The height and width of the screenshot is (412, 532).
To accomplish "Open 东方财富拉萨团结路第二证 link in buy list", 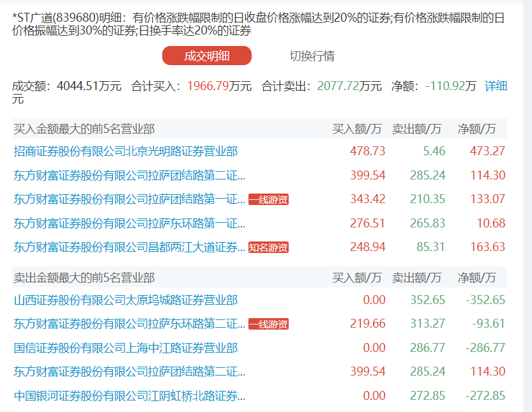I will pyautogui.click(x=129, y=176).
